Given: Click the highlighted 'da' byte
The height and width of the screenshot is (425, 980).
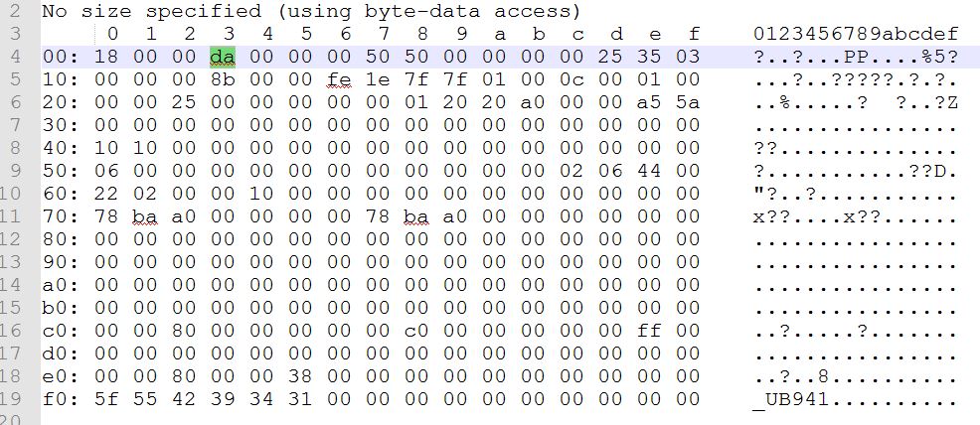Looking at the screenshot, I should (x=222, y=57).
